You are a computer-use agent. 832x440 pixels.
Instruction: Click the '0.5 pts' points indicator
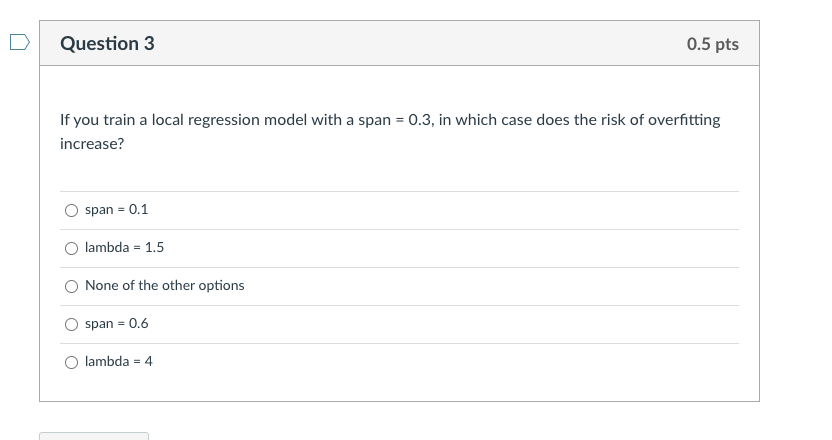[x=712, y=44]
